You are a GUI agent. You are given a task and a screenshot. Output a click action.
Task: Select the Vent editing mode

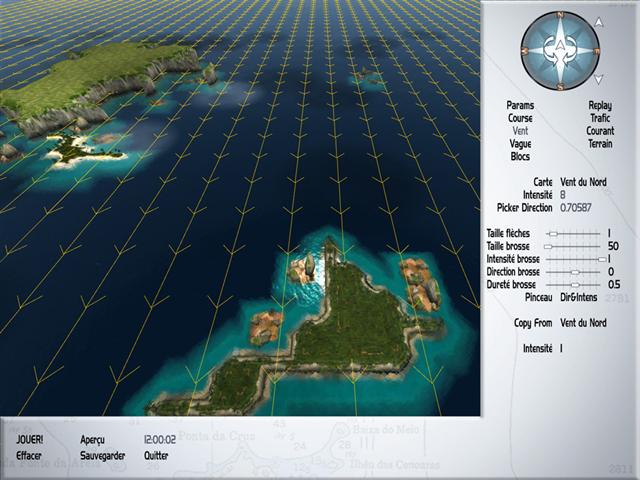pyautogui.click(x=520, y=131)
